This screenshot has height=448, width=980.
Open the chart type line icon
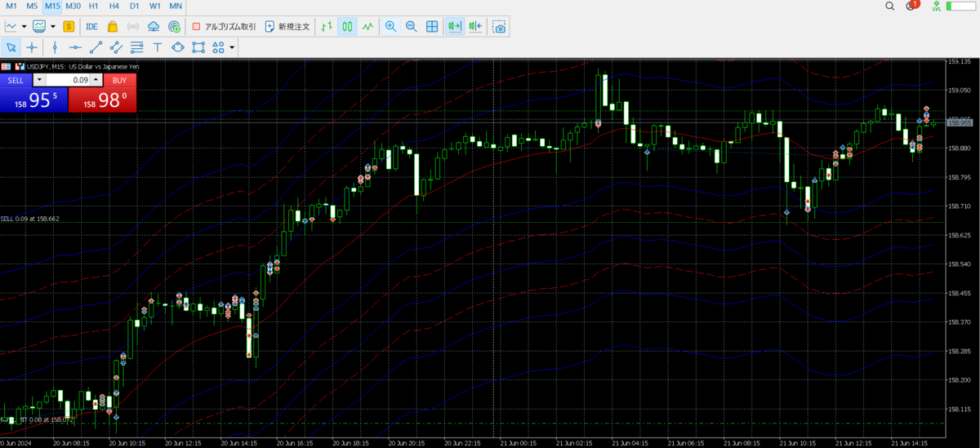coord(11,26)
